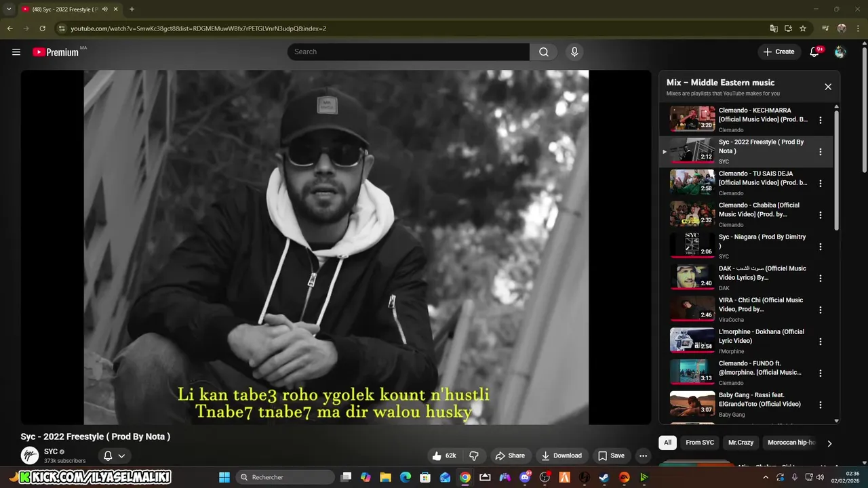Click the page vertical scrollbar
Viewport: 868px width, 488px height.
point(864,108)
